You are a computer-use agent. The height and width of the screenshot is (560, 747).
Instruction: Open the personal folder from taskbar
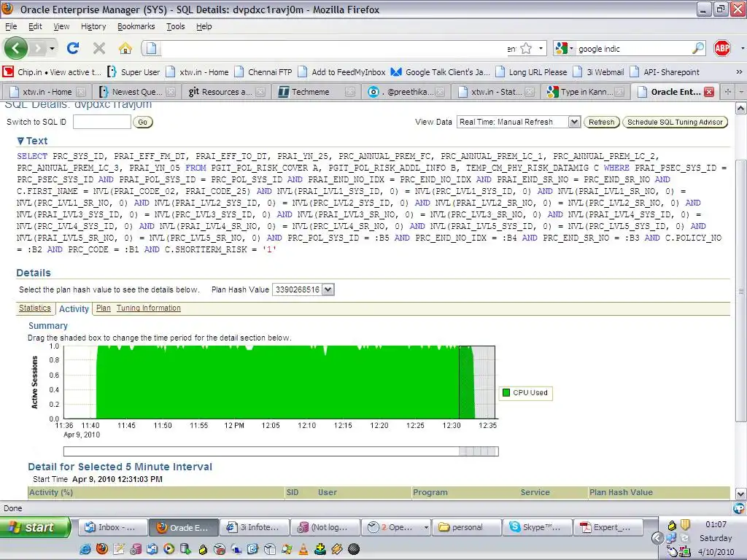[466, 527]
